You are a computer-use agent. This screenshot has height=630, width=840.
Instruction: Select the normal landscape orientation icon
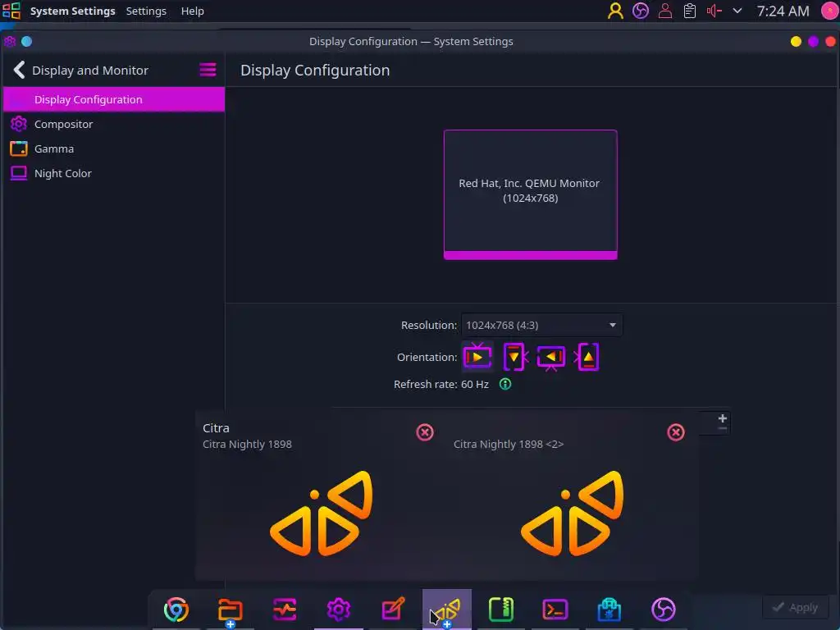tap(477, 357)
